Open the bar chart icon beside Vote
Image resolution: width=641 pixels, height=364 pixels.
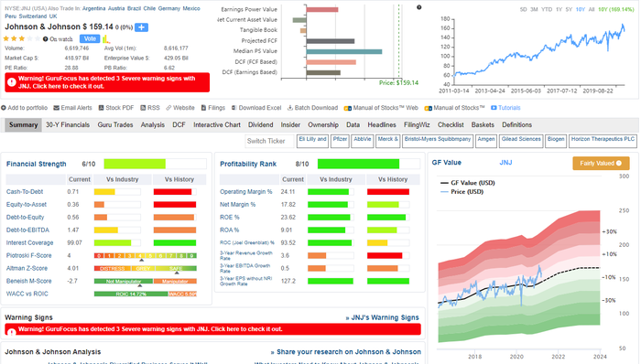pos(106,38)
